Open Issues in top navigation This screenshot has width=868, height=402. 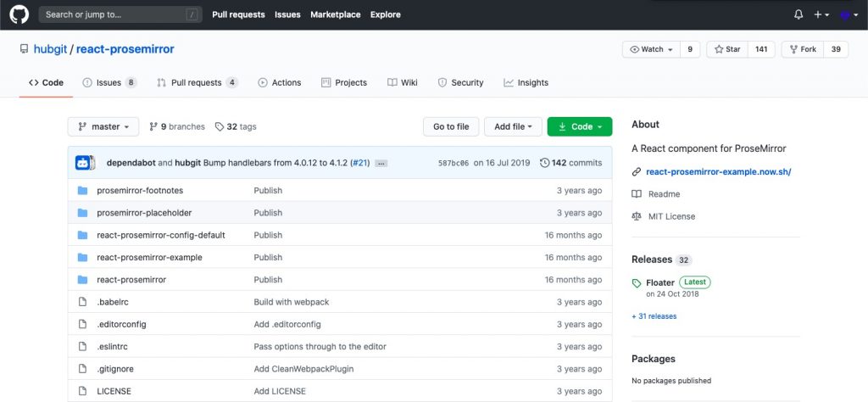(287, 15)
